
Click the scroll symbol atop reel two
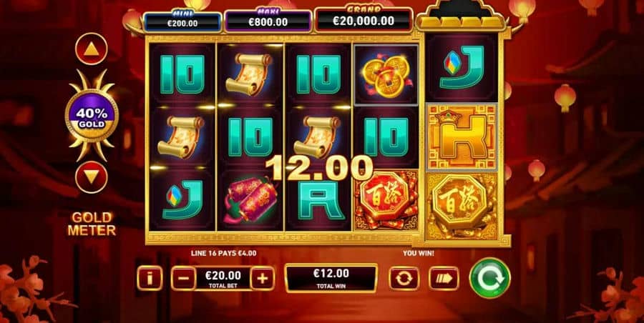pos(250,75)
